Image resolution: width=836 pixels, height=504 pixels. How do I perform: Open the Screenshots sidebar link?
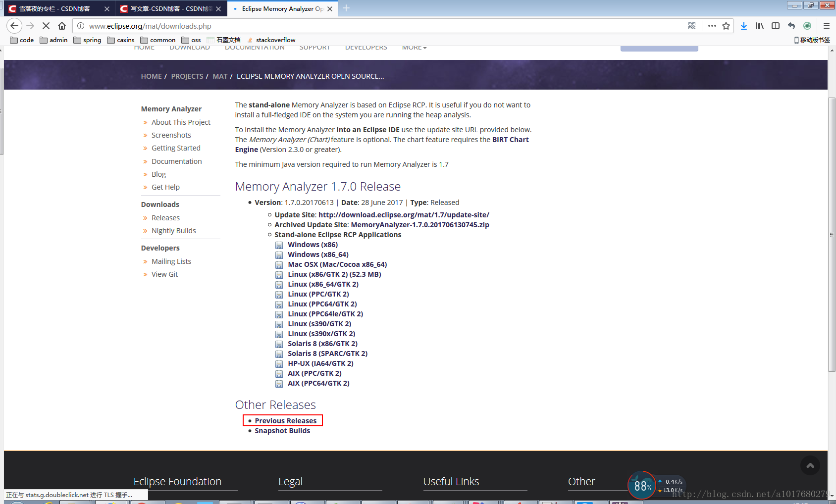tap(171, 135)
